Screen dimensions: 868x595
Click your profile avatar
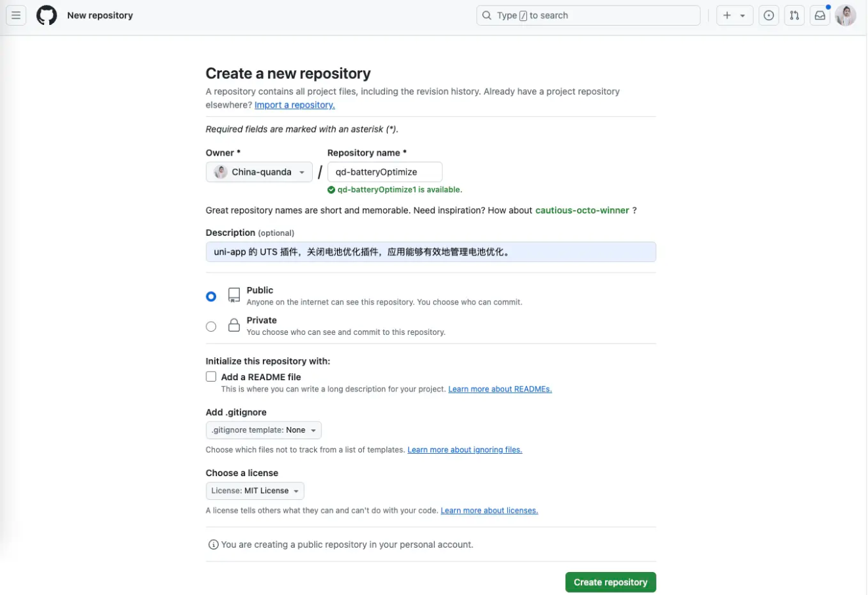(x=845, y=15)
